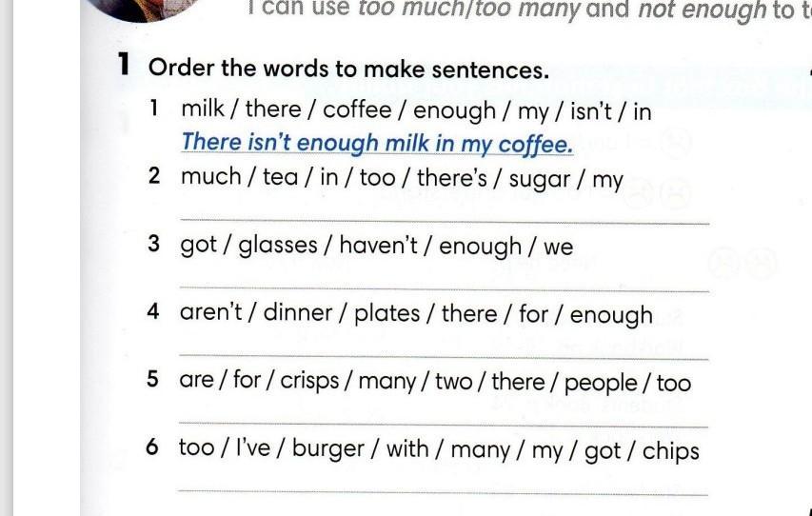The height and width of the screenshot is (516, 812).
Task: Click the answer line under sentence 5
Action: (x=445, y=425)
